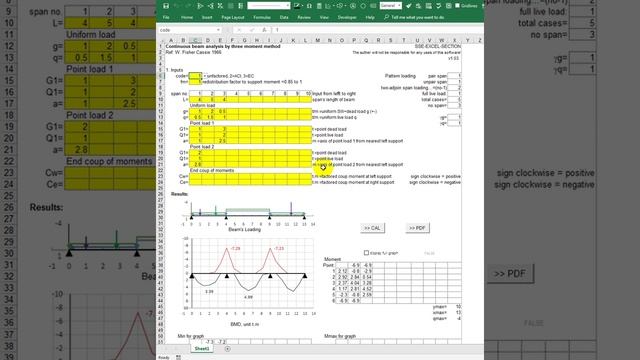Click the new sheet plus icon

coord(227,349)
